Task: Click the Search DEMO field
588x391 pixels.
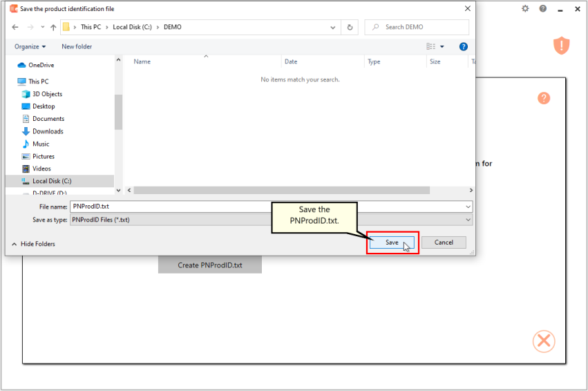Action: pos(416,27)
